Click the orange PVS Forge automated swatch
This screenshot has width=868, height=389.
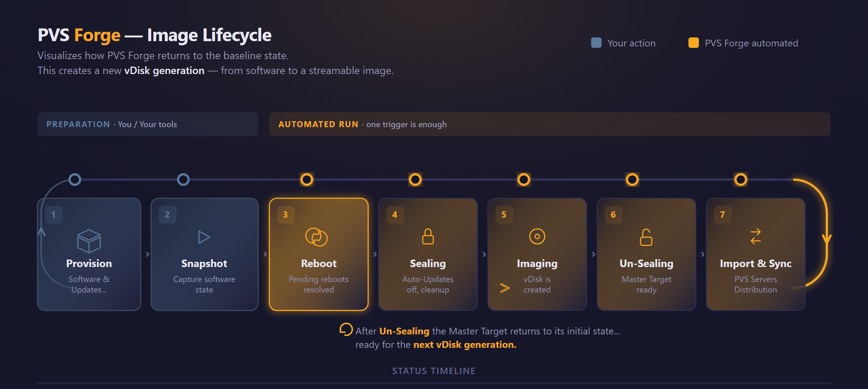pyautogui.click(x=694, y=43)
